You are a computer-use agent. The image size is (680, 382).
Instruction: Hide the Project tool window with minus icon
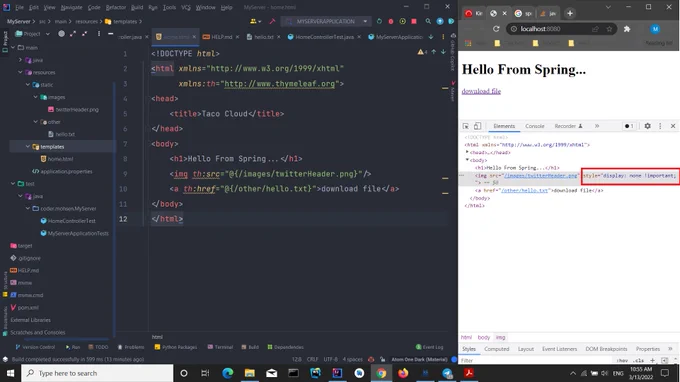pos(111,33)
